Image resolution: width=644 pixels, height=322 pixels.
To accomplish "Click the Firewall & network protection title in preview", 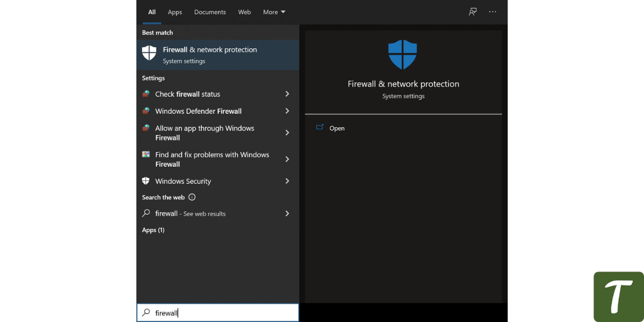I will (x=404, y=84).
